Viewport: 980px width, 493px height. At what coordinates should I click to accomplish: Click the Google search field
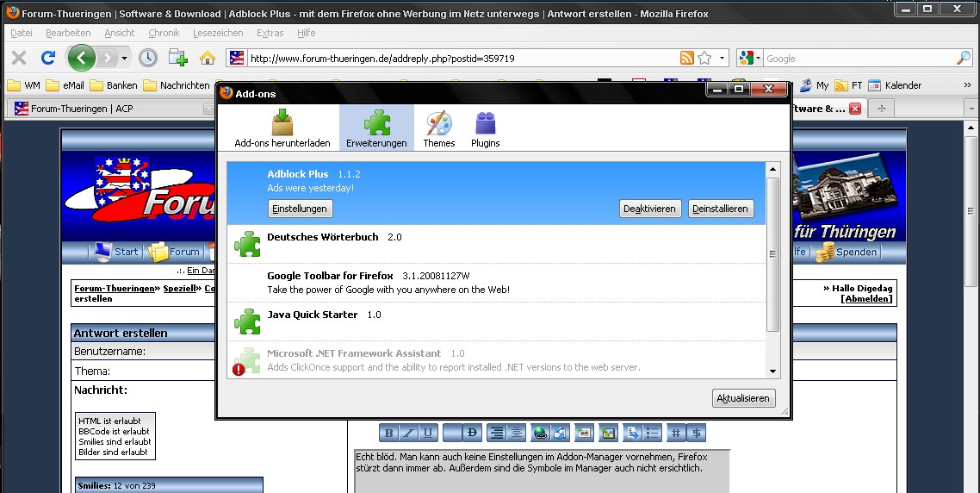click(859, 59)
